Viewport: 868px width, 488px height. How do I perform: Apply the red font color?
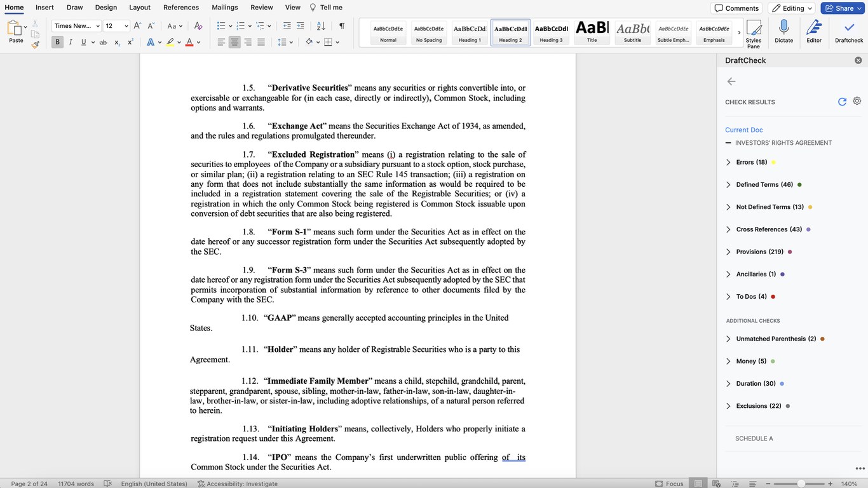click(189, 43)
